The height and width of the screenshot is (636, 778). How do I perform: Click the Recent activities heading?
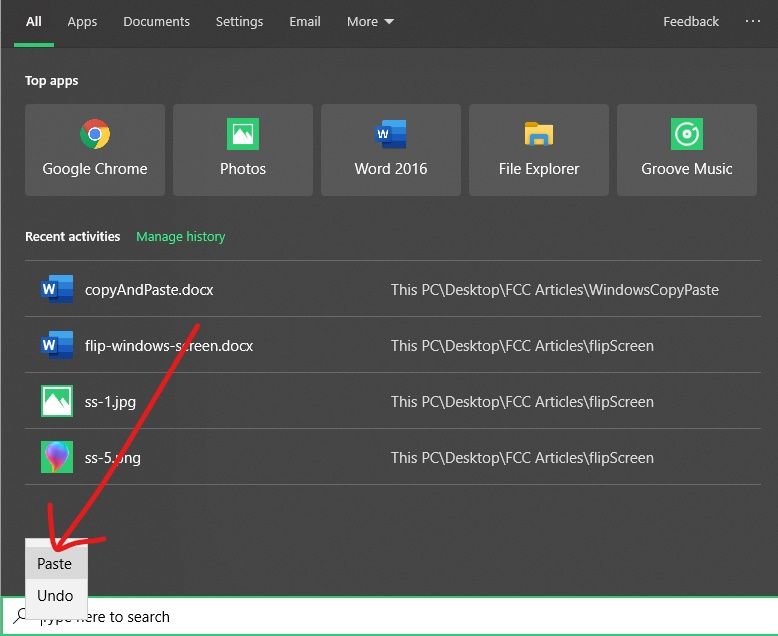point(72,236)
